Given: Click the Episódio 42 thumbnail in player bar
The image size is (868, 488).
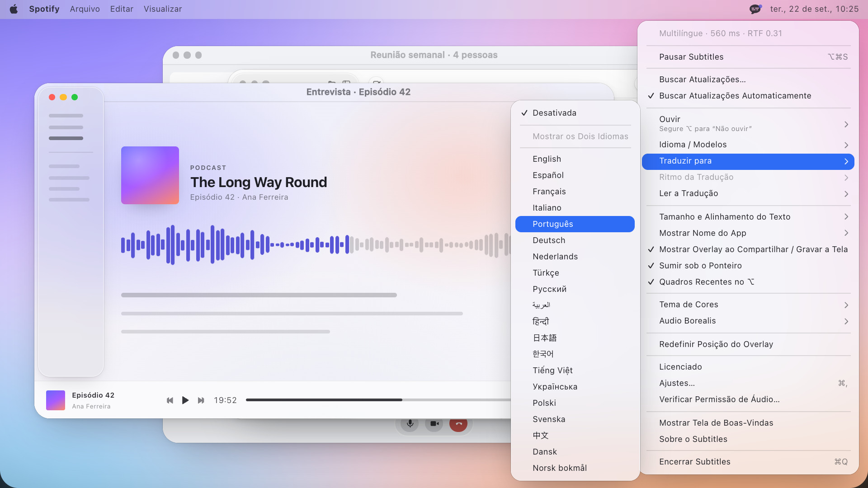Looking at the screenshot, I should pos(56,400).
